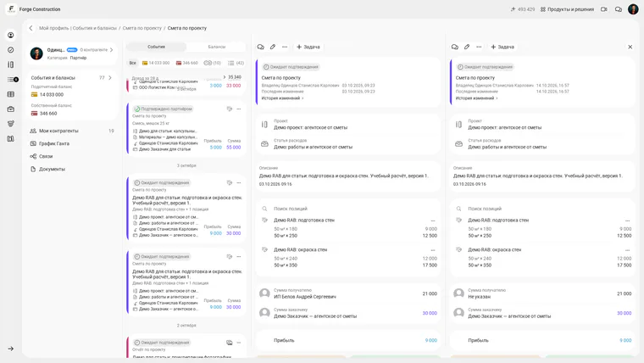Select the (10) filter
Image resolution: width=644 pixels, height=363 pixels.
pos(213,63)
